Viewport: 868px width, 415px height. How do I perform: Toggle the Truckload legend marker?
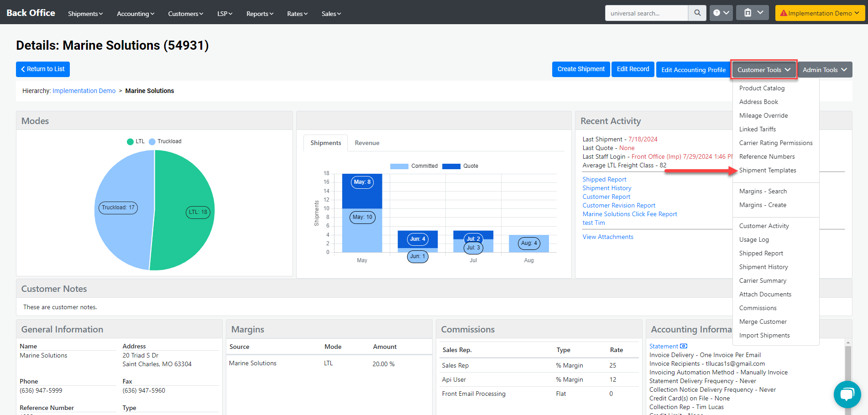pos(152,142)
